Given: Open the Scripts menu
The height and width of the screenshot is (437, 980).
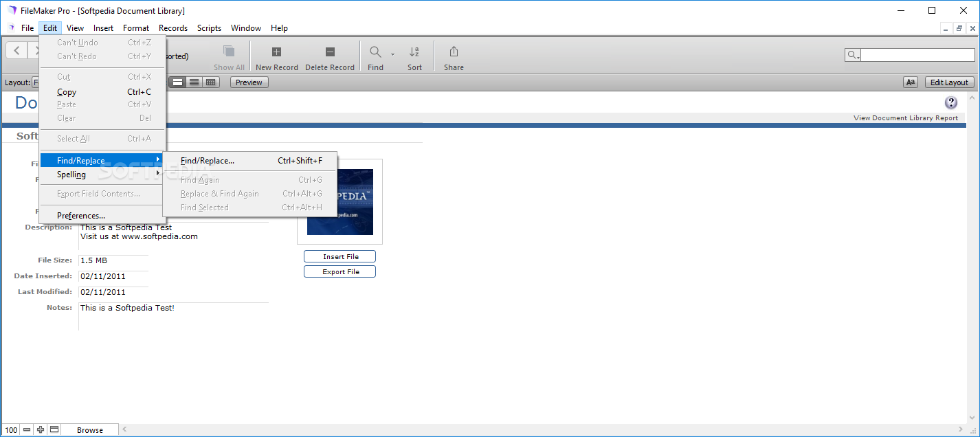Looking at the screenshot, I should tap(209, 28).
